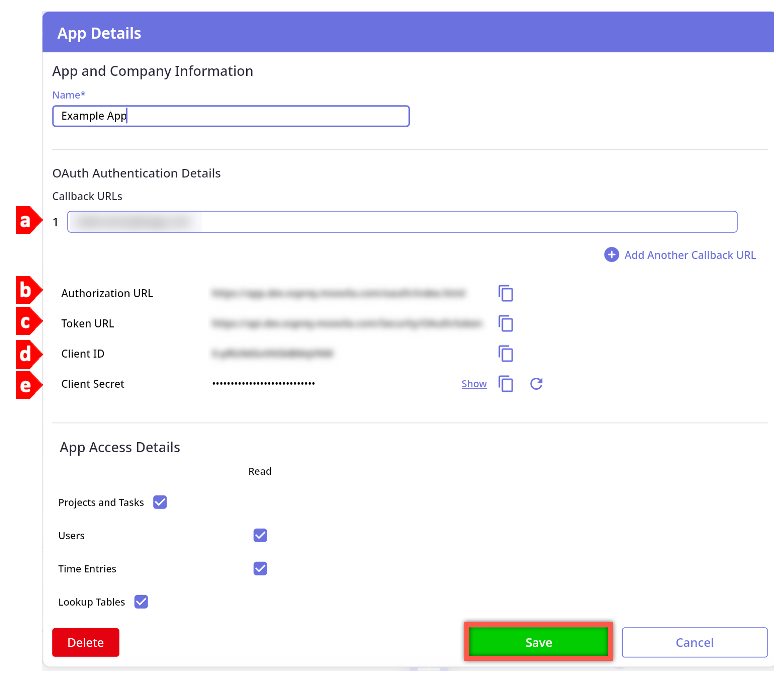Toggle the Users read checkbox
The width and height of the screenshot is (776, 674).
click(260, 535)
